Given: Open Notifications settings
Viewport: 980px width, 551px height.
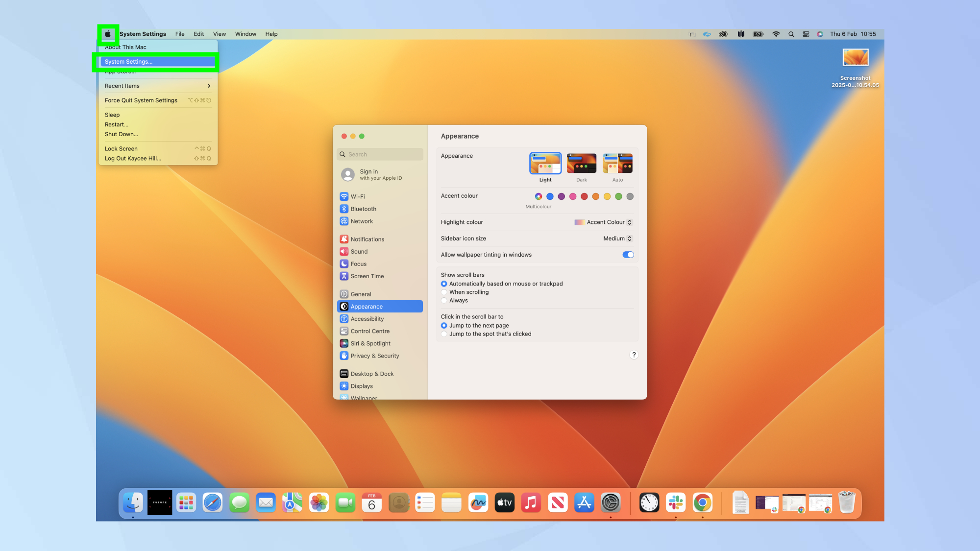Looking at the screenshot, I should click(367, 239).
